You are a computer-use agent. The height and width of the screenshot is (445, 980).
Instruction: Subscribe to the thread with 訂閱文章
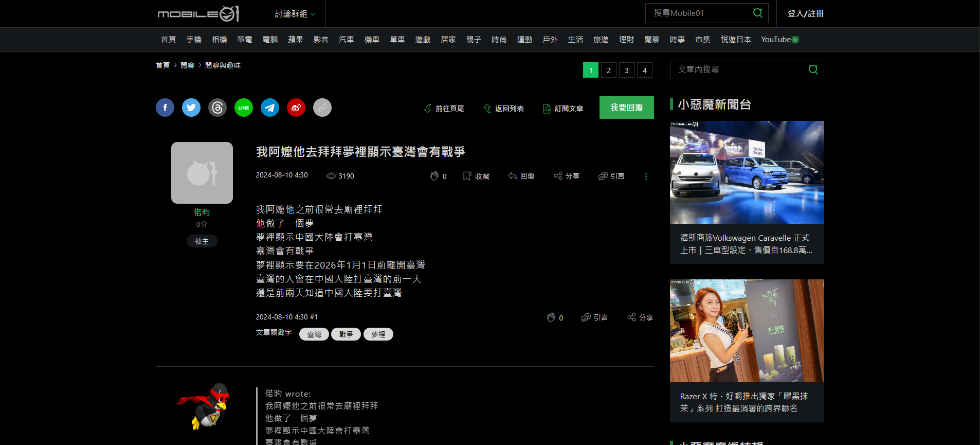click(563, 109)
